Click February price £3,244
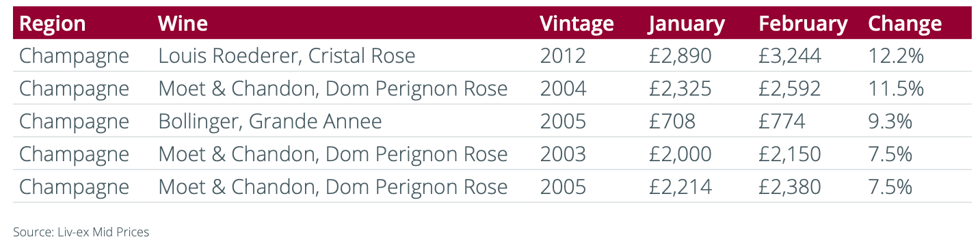Image resolution: width=980 pixels, height=250 pixels. (790, 56)
